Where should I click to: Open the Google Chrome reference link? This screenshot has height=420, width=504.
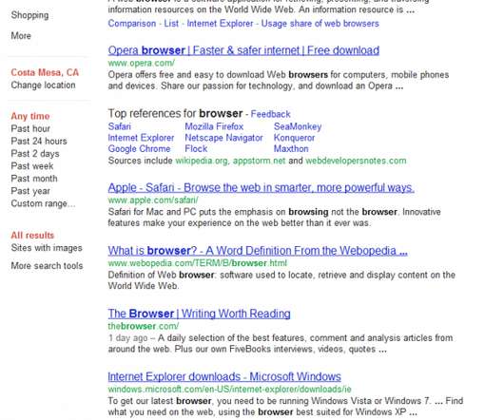tap(139, 149)
